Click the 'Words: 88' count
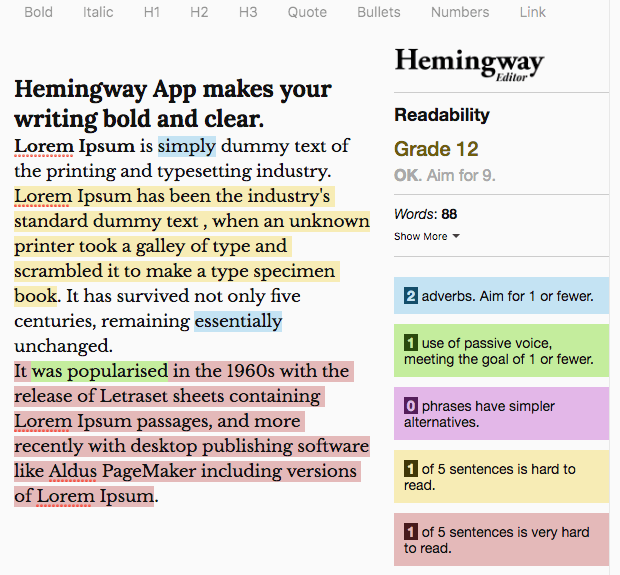The height and width of the screenshot is (575, 620). click(x=425, y=214)
